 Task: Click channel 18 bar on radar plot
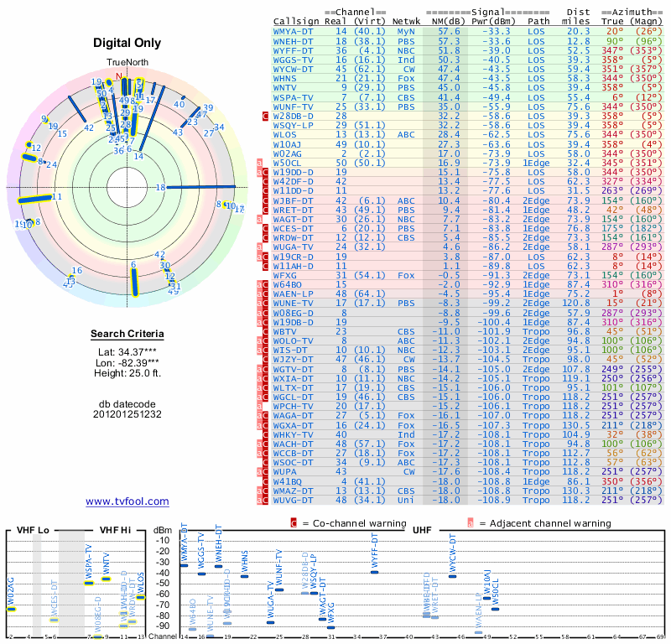pos(200,186)
